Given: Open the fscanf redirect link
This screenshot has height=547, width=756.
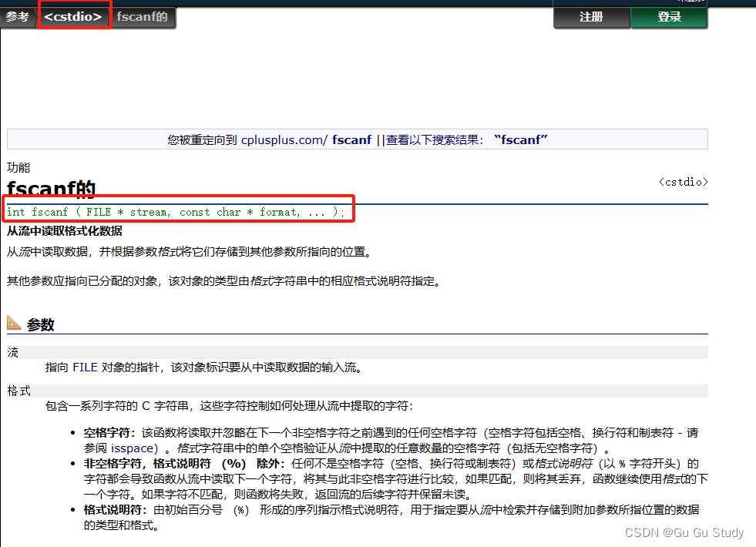Looking at the screenshot, I should click(351, 139).
